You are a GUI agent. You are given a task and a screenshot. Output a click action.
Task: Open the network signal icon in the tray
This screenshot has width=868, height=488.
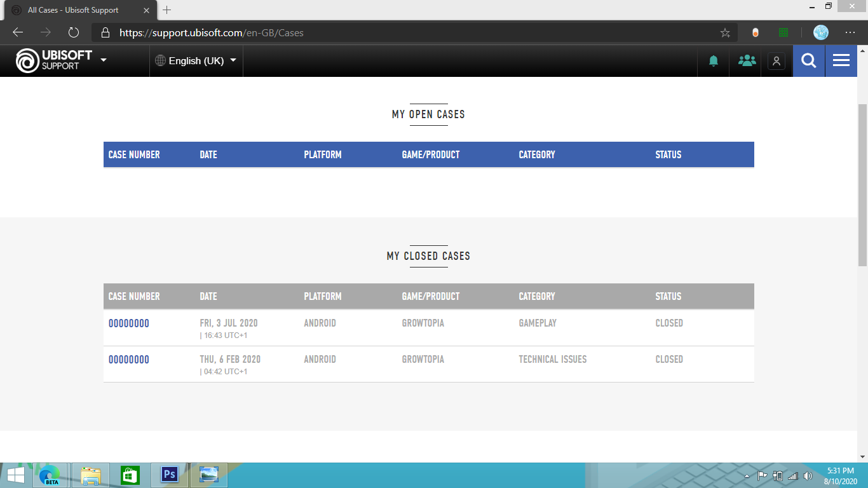point(792,476)
